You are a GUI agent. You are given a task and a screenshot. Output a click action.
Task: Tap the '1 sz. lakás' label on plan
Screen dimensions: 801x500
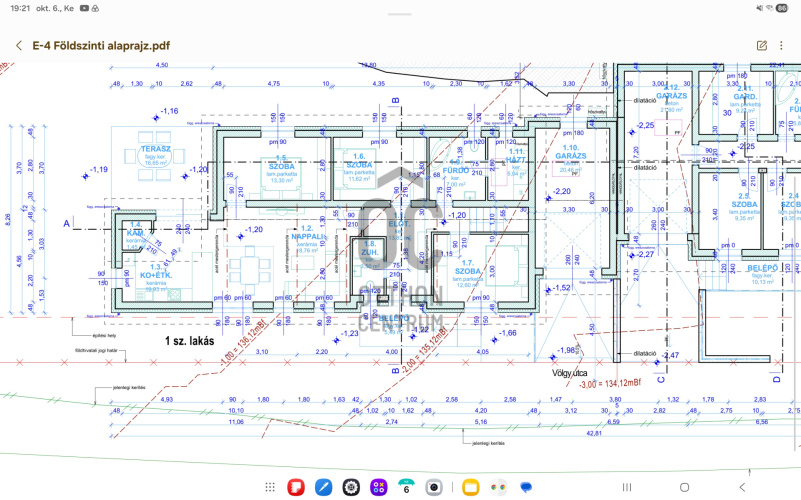(x=190, y=341)
